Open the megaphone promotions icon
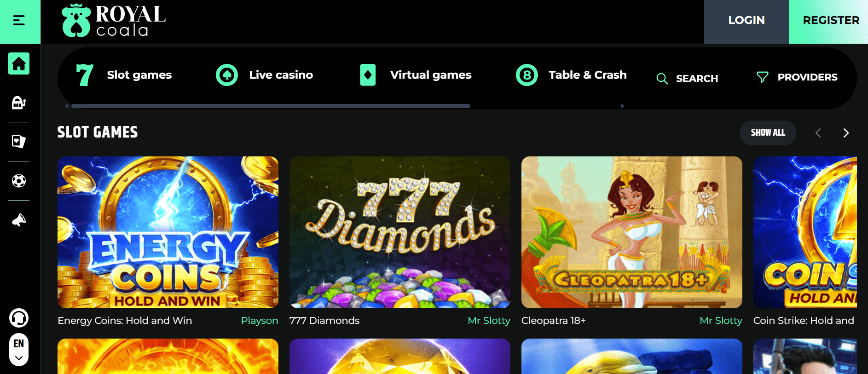868x374 pixels. pyautogui.click(x=19, y=220)
